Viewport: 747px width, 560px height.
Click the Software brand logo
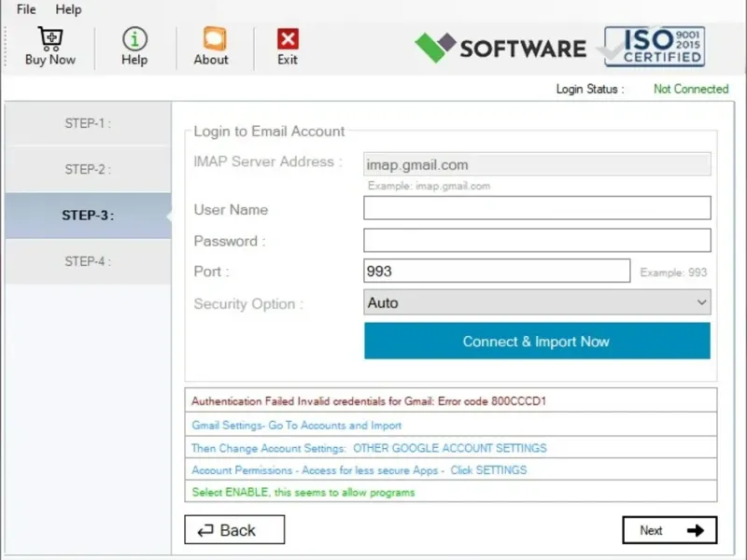tap(500, 48)
